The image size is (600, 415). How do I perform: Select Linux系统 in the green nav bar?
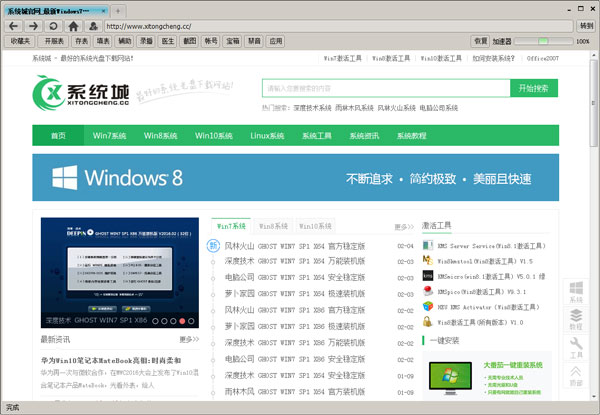[267, 135]
